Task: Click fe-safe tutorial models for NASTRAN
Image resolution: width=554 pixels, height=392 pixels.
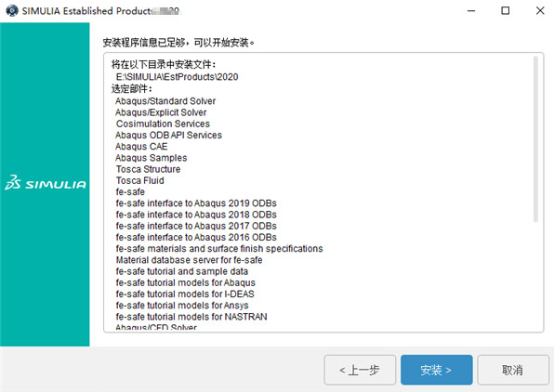Action: (x=191, y=317)
